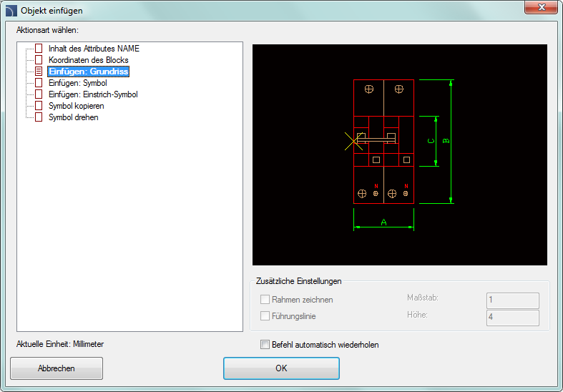
Task: Click the 'Maßstab' input field
Action: click(x=512, y=300)
